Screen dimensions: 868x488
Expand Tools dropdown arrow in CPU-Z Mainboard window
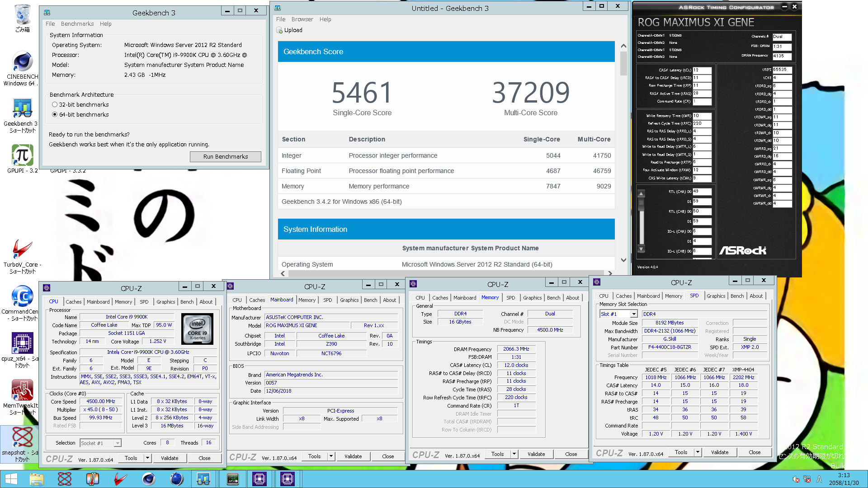[x=331, y=456]
